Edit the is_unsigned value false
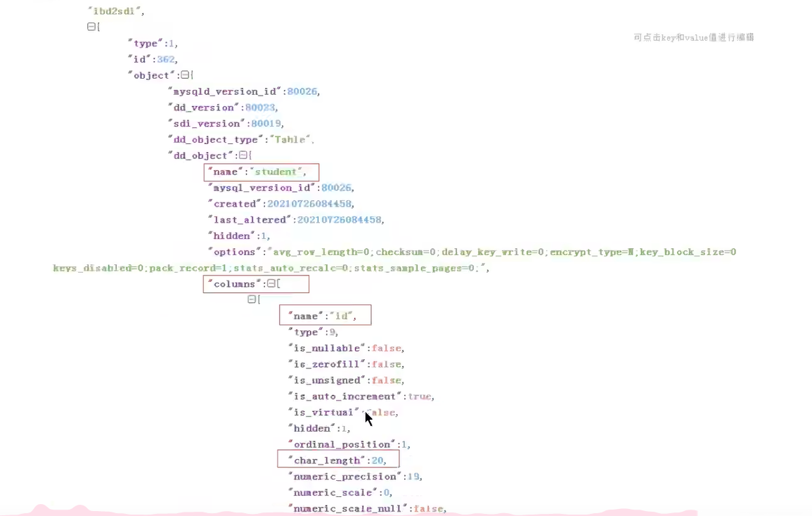812x516 pixels. pyautogui.click(x=387, y=381)
